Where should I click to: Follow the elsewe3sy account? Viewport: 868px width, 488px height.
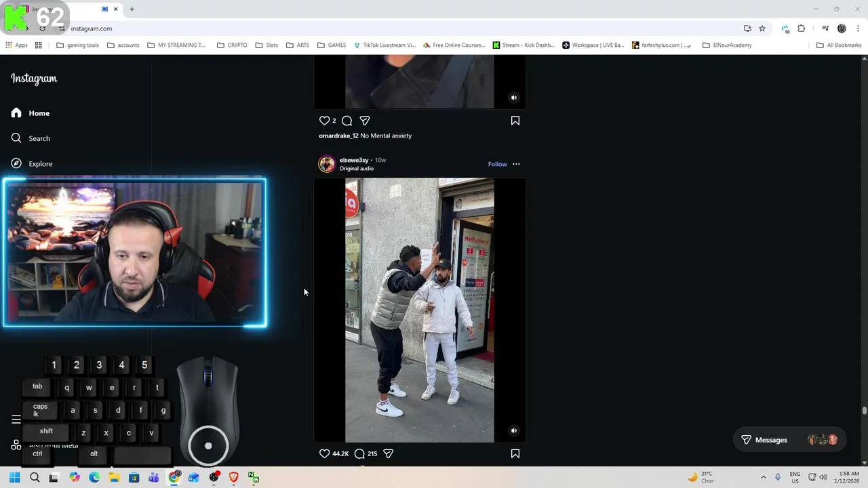point(497,164)
